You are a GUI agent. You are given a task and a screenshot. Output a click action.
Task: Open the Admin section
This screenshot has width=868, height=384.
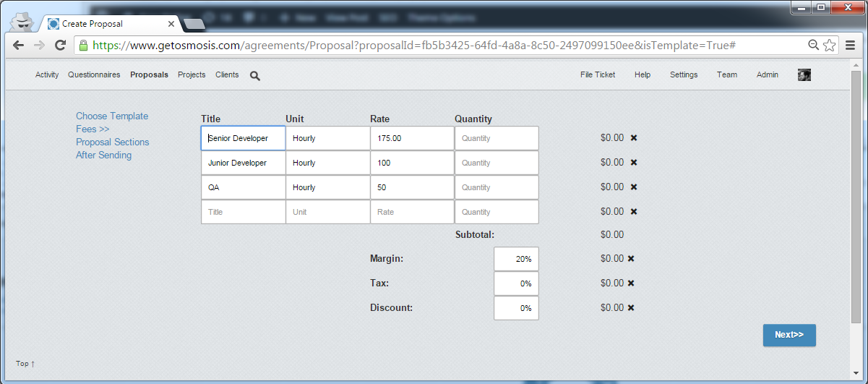[768, 74]
